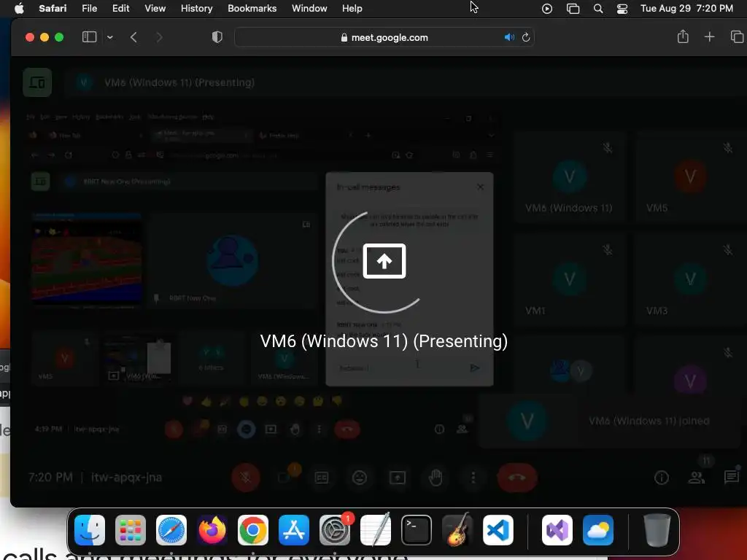Open Google Chrome from the Dock
Viewport: 747px width, 560px height.
click(x=253, y=530)
